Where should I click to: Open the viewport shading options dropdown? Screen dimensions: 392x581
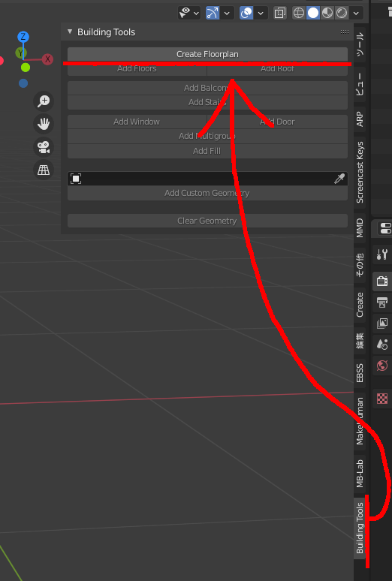coord(356,14)
